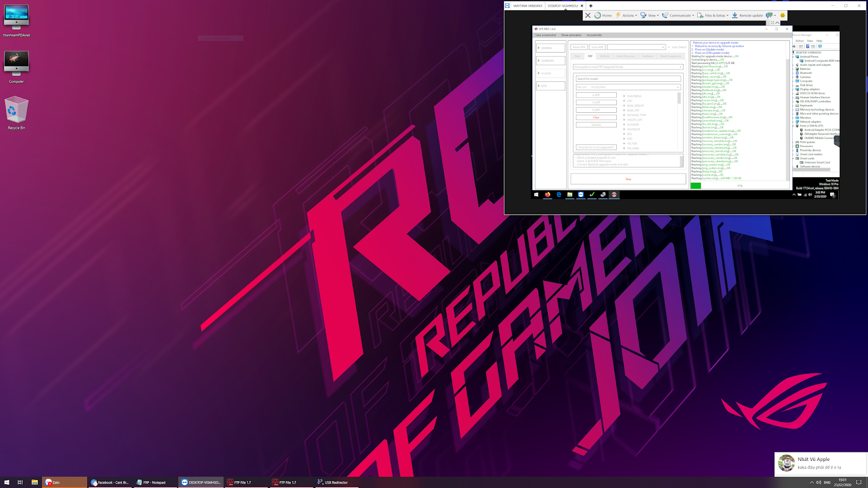868x488 pixels.
Task: Expand the SAMSUNG section in EFT Pro
Action: coord(551,61)
